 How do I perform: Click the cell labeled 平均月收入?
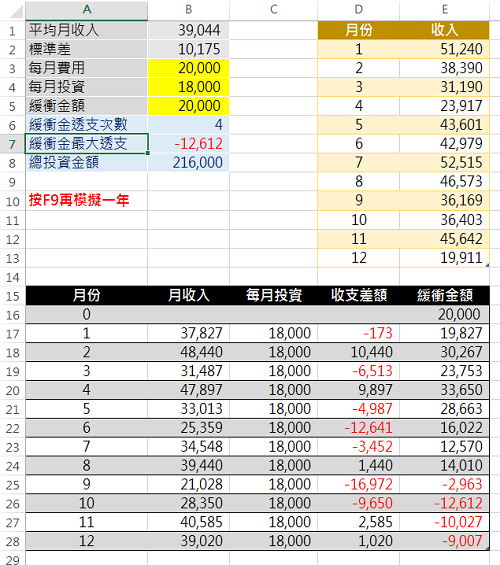[x=86, y=30]
